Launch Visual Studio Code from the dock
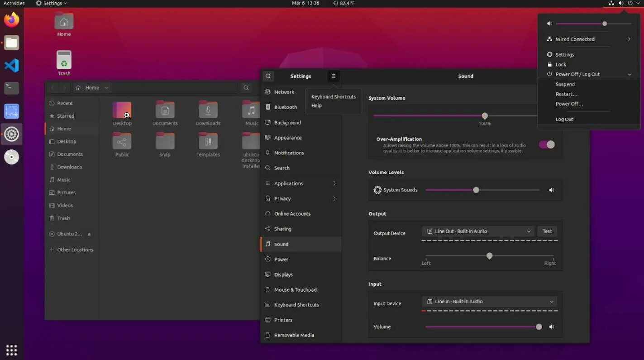Screen dimensions: 644x360 tap(12, 65)
